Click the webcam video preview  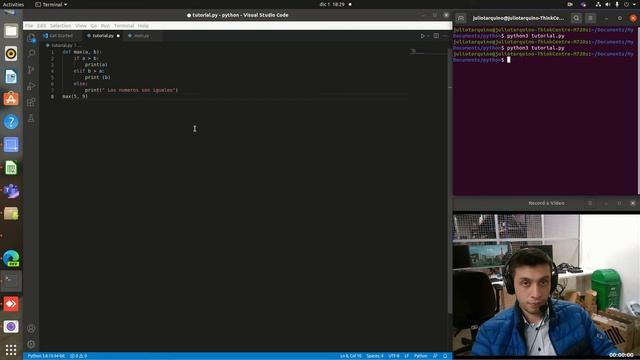[546, 285]
